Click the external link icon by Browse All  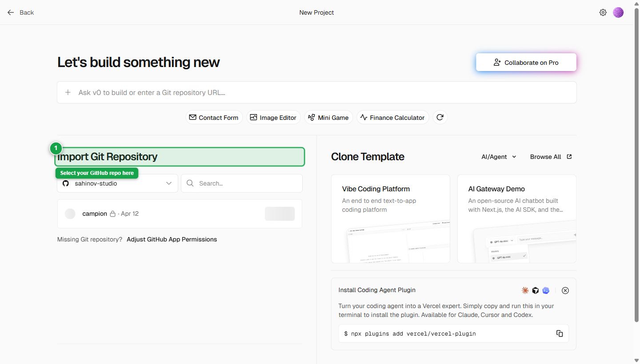point(569,157)
